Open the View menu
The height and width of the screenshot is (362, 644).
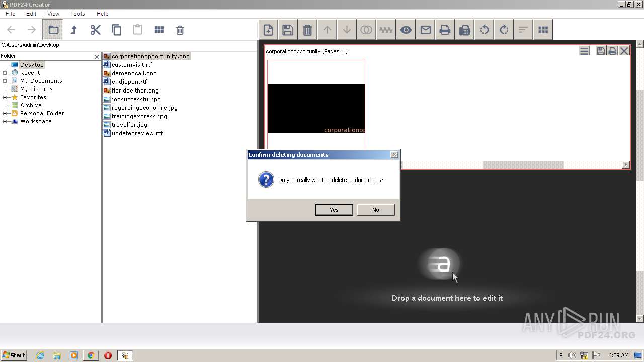click(53, 14)
